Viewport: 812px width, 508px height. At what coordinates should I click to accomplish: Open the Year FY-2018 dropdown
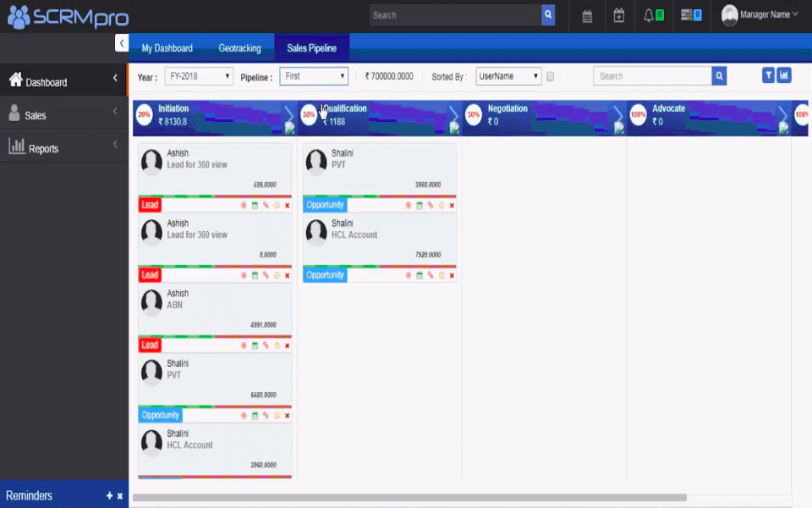click(x=199, y=76)
